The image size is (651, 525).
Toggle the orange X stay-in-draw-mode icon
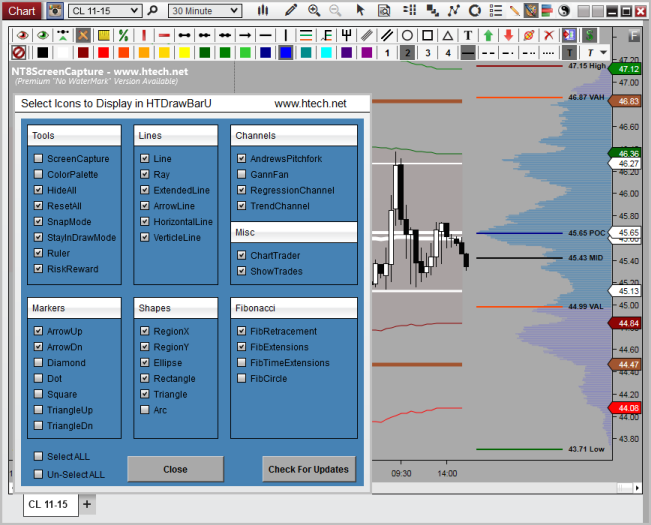(x=83, y=35)
